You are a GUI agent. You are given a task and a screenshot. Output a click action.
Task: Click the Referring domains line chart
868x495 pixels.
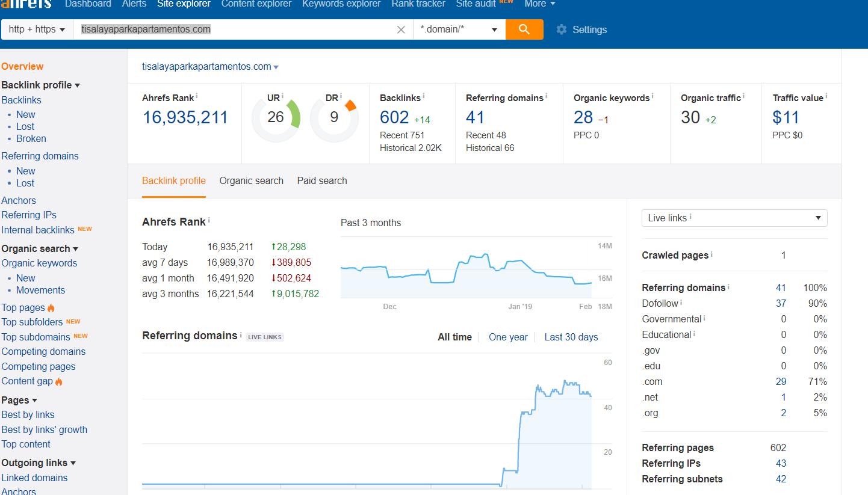[x=367, y=421]
